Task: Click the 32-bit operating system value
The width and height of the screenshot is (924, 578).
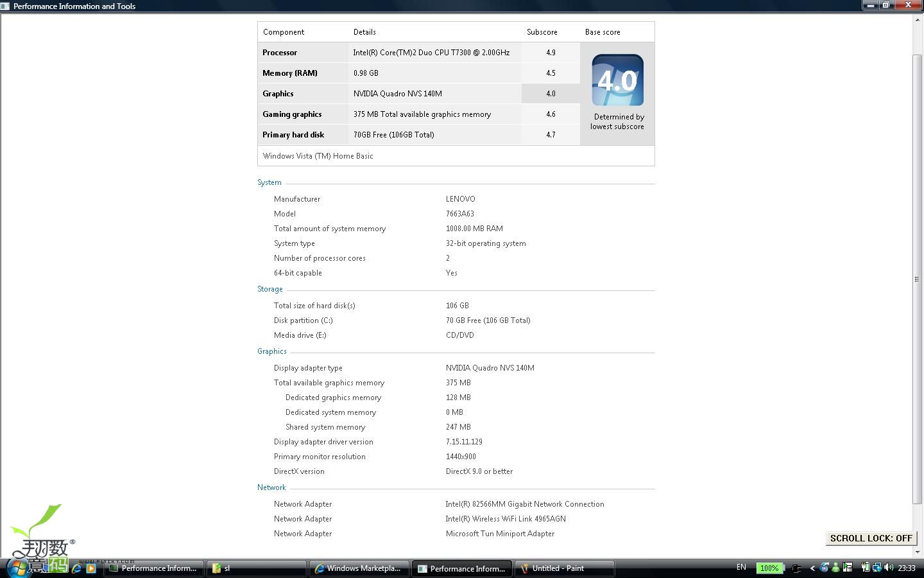Action: 486,243
